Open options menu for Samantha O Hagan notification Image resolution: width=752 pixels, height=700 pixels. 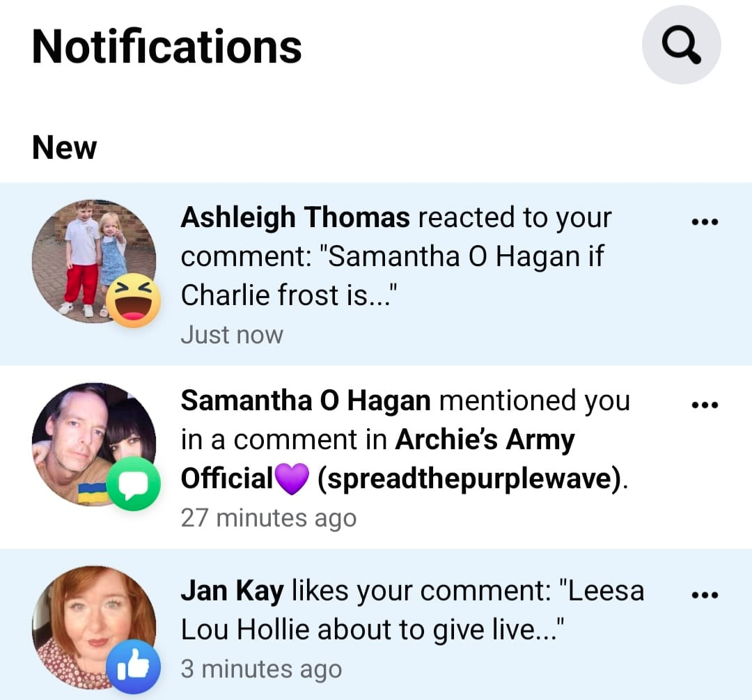pyautogui.click(x=705, y=405)
